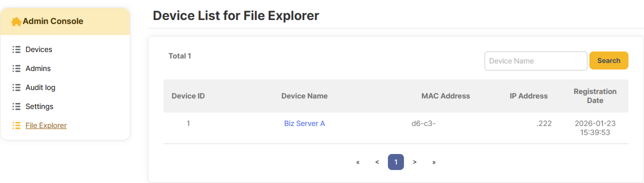Open Settings in the sidebar

pos(39,106)
